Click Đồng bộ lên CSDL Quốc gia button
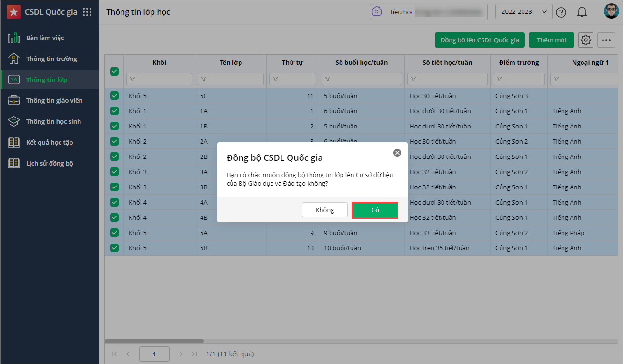Screen dimensions: 623x364 click(480, 40)
